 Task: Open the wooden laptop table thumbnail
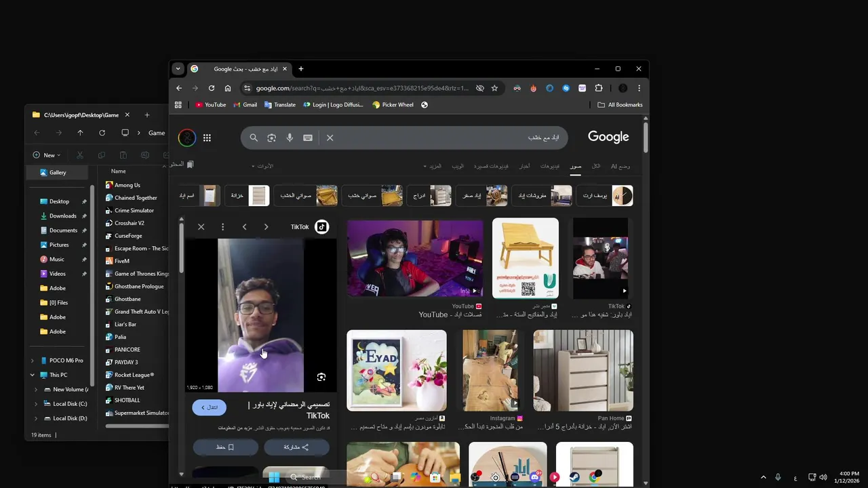pos(526,258)
